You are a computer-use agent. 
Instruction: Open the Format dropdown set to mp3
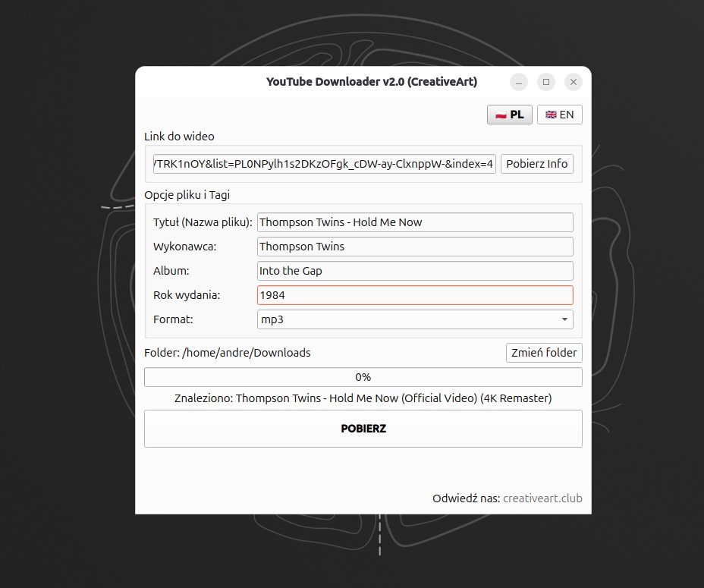pos(415,319)
